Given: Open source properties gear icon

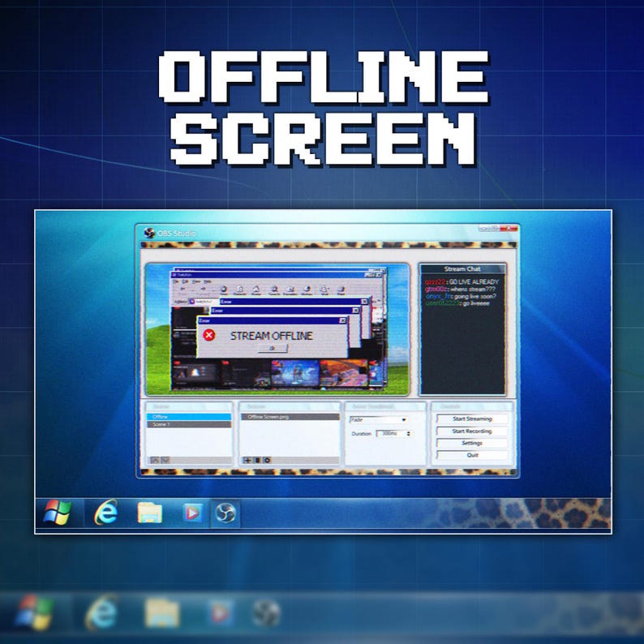Looking at the screenshot, I should (x=267, y=461).
